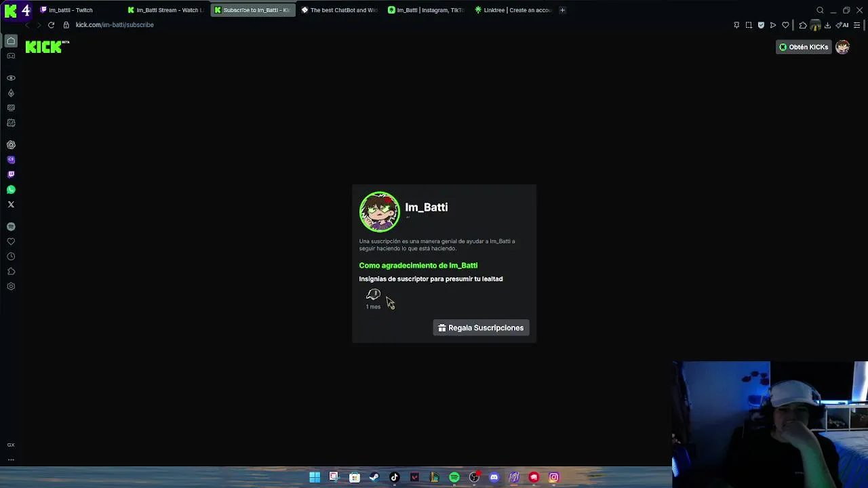The width and height of the screenshot is (868, 488).
Task: Open TikTok from the taskbar
Action: [395, 478]
